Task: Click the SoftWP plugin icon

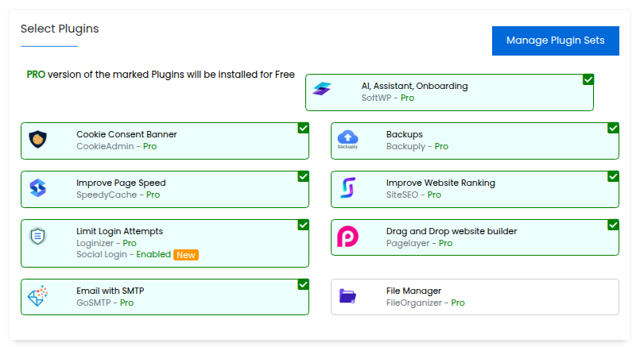Action: (322, 89)
